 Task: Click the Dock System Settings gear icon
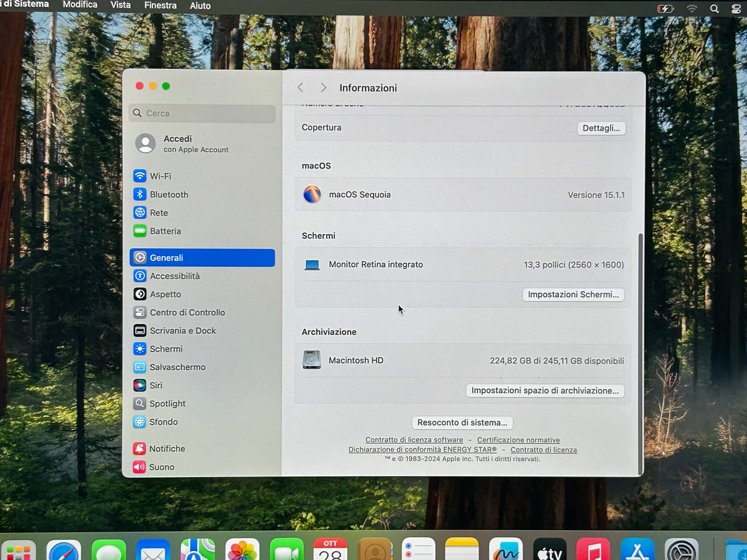682,550
